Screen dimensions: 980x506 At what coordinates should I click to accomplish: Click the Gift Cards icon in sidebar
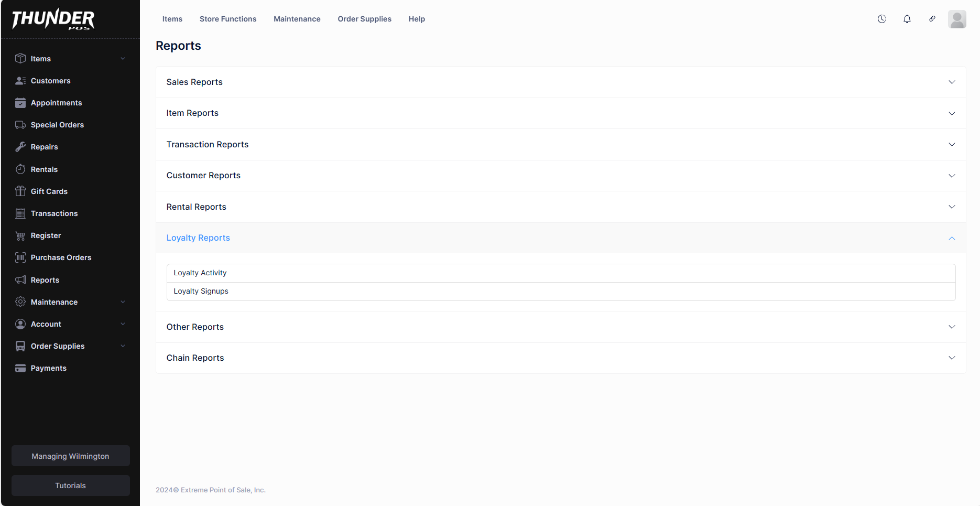(20, 191)
